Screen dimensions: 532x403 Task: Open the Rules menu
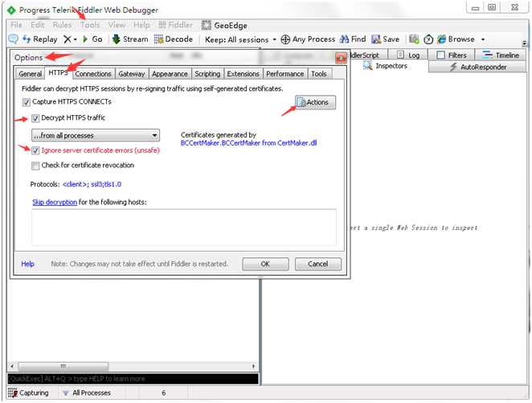click(x=62, y=25)
